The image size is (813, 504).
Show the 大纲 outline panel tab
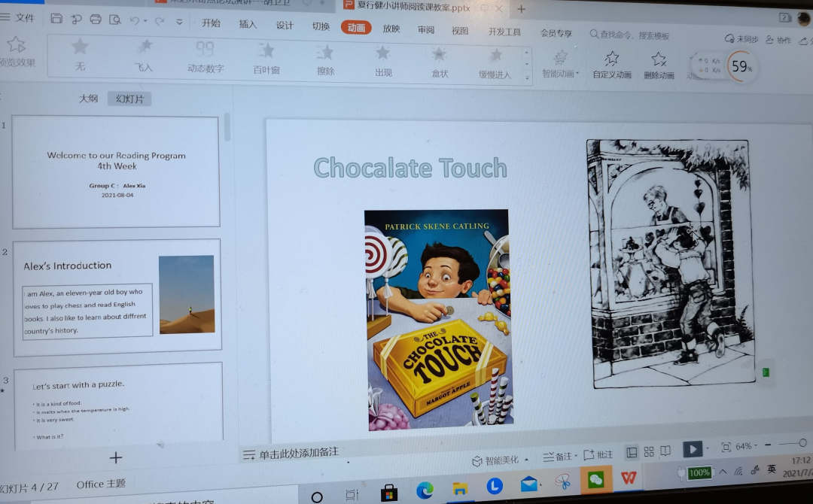tap(88, 99)
